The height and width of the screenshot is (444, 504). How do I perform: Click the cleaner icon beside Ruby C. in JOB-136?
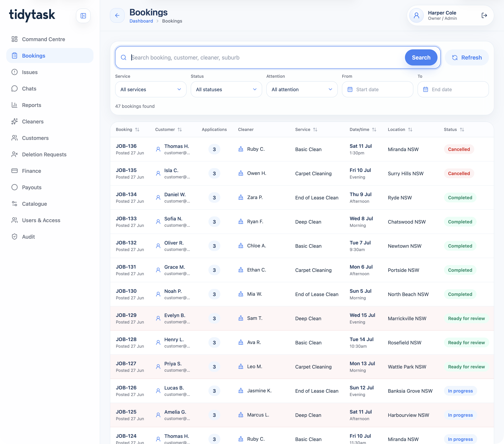pos(241,149)
